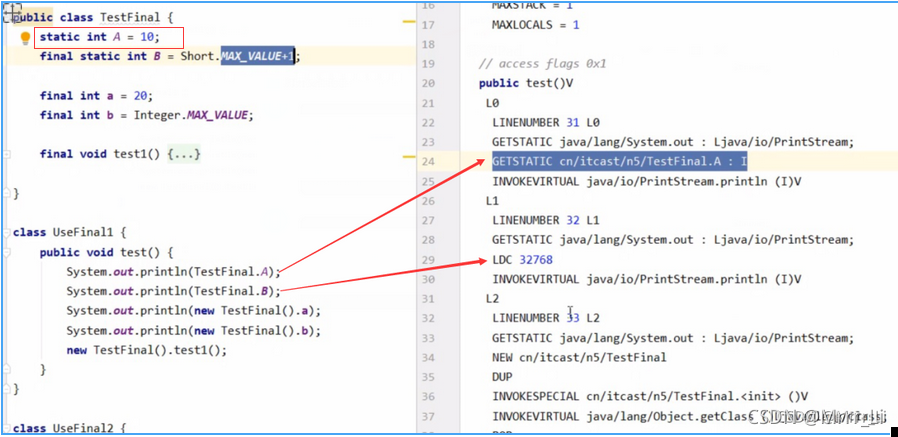Click the "LDC 32768" bytecode instruction
898x437 pixels.
point(522,259)
